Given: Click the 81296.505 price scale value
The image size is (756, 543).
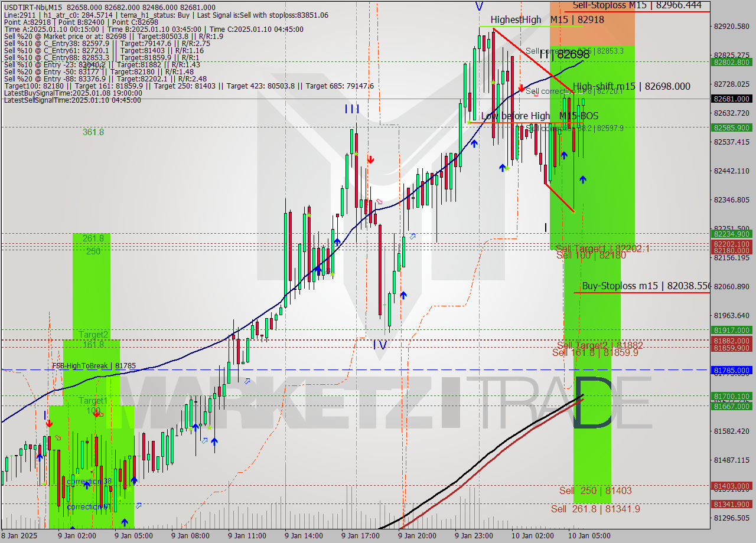Looking at the screenshot, I should click(x=732, y=518).
